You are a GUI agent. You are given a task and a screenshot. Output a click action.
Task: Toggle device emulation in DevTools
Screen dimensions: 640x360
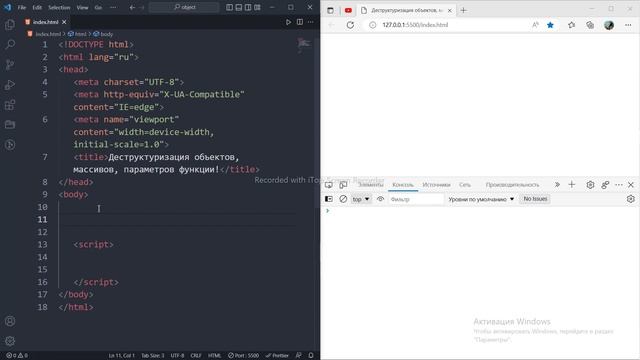[x=343, y=185]
